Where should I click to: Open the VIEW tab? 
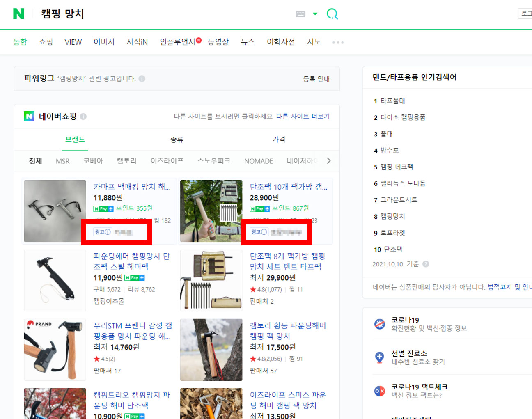[x=73, y=42]
